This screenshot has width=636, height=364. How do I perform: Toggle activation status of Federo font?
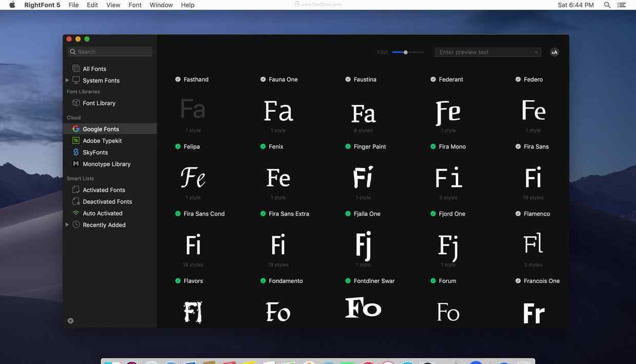(519, 79)
